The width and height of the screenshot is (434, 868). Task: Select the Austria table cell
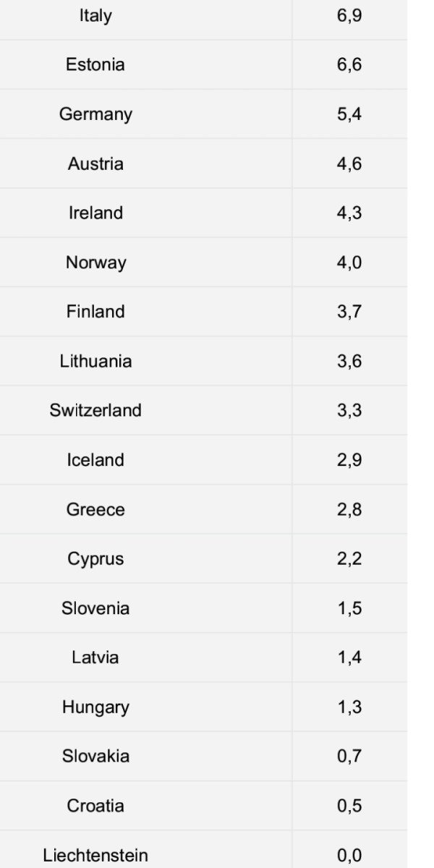pyautogui.click(x=95, y=163)
